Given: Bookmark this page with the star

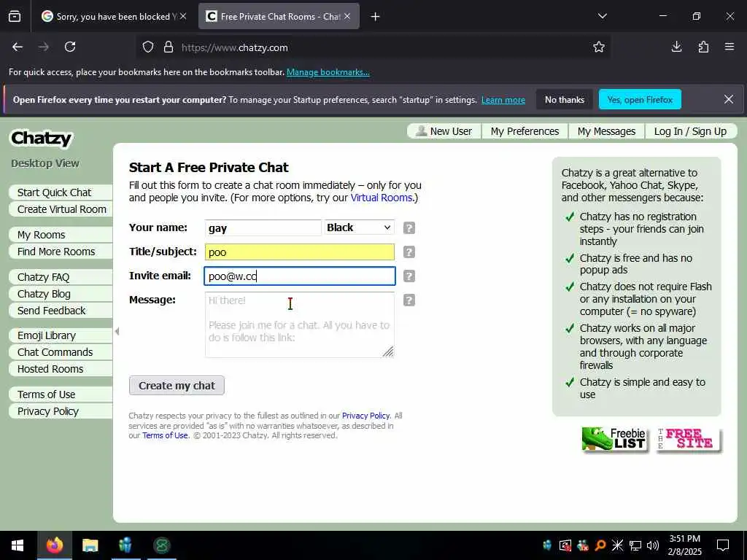Looking at the screenshot, I should pos(599,47).
